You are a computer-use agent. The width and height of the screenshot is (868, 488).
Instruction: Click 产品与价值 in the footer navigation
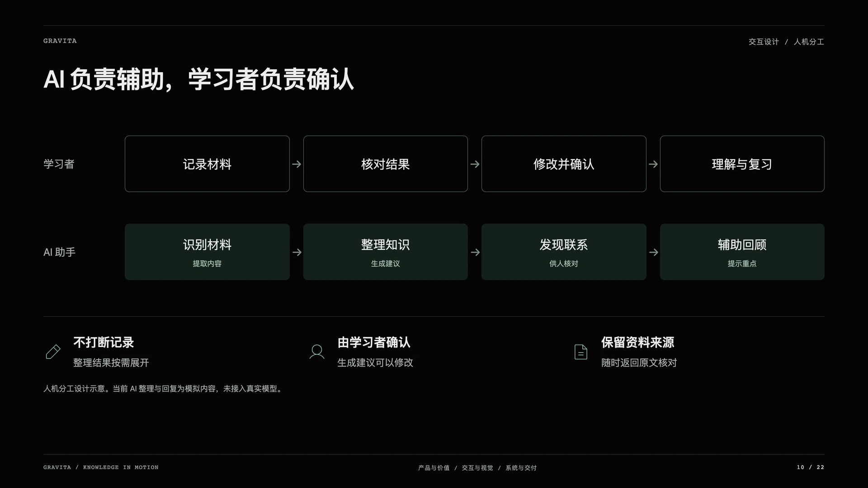pyautogui.click(x=434, y=468)
